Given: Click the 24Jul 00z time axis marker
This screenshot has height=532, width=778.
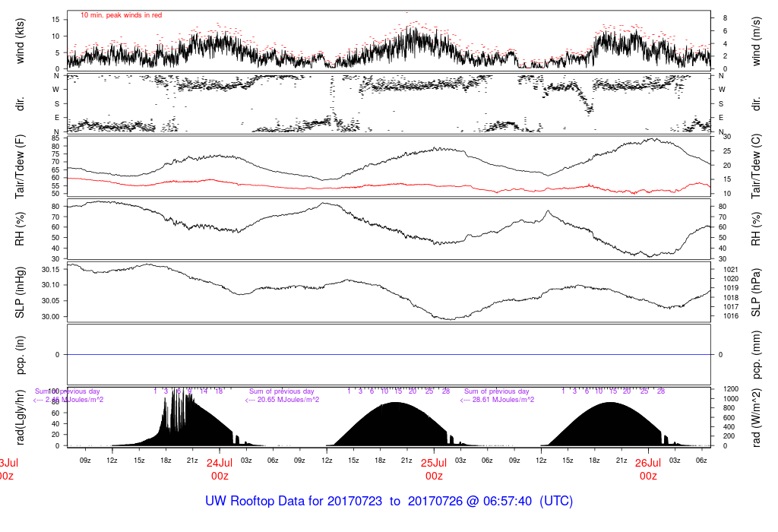Looking at the screenshot, I should 220,470.
